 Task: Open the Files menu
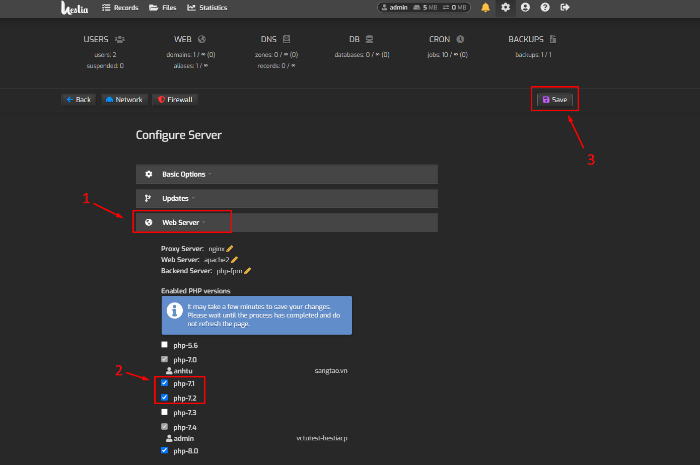[x=162, y=8]
